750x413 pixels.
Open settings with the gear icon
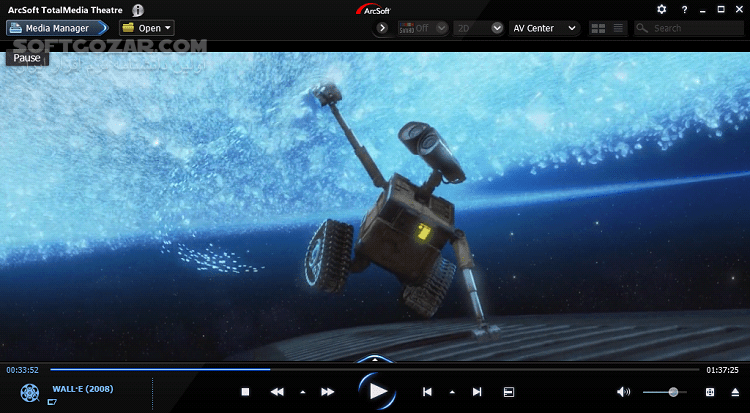661,9
